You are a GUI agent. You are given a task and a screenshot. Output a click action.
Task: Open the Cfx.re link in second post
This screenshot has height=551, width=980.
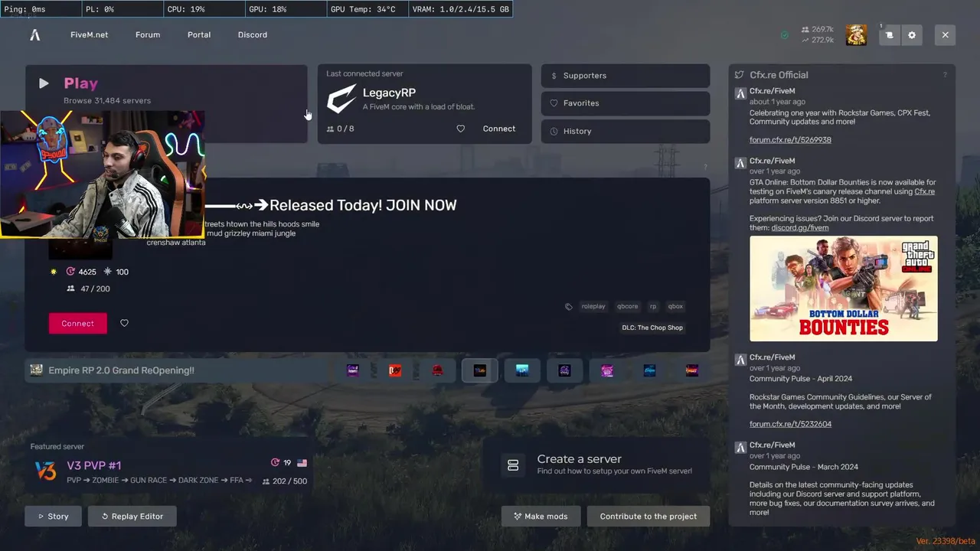pos(924,191)
